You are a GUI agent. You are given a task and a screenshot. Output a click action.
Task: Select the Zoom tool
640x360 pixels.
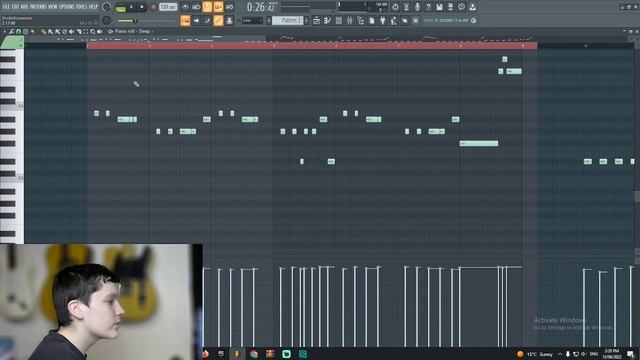[x=93, y=31]
